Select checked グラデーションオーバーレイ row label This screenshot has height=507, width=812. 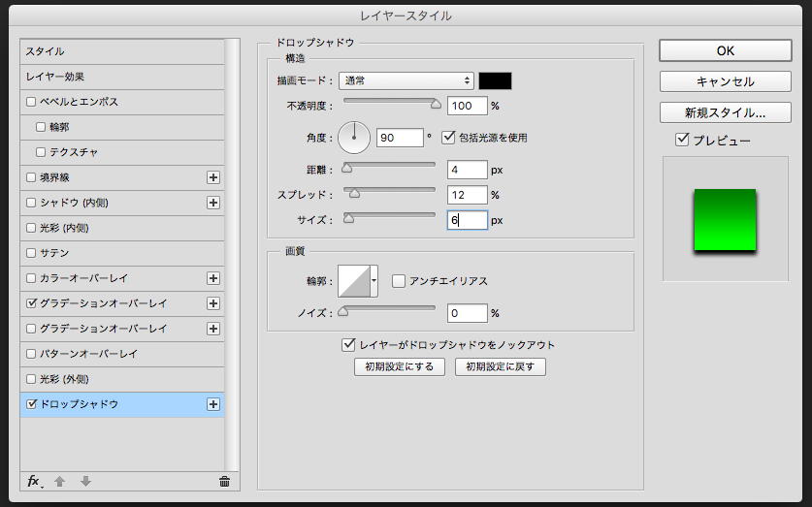point(104,303)
